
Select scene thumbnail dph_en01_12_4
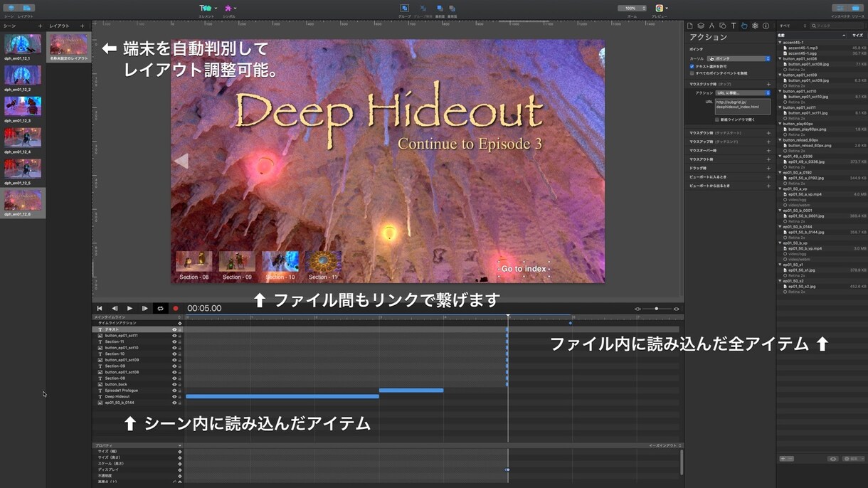pyautogui.click(x=23, y=137)
